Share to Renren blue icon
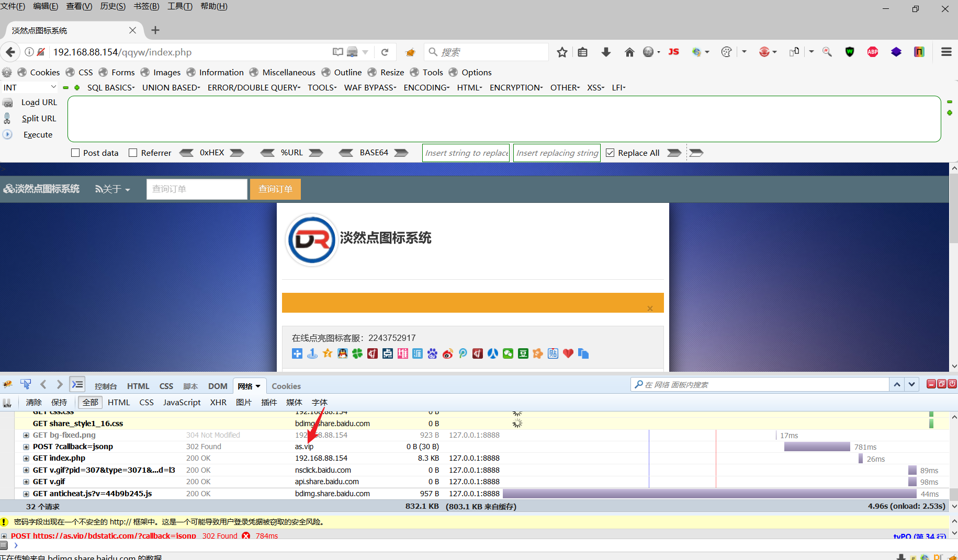The width and height of the screenshot is (958, 560). (x=493, y=353)
